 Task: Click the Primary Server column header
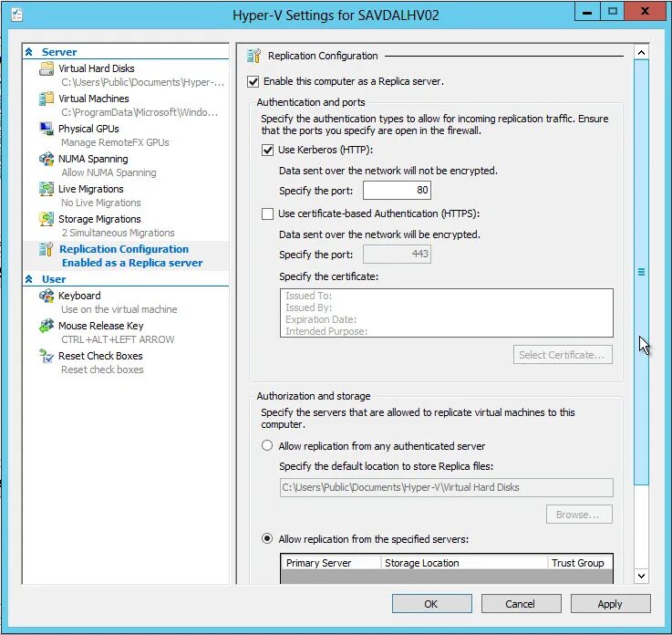tap(330, 563)
